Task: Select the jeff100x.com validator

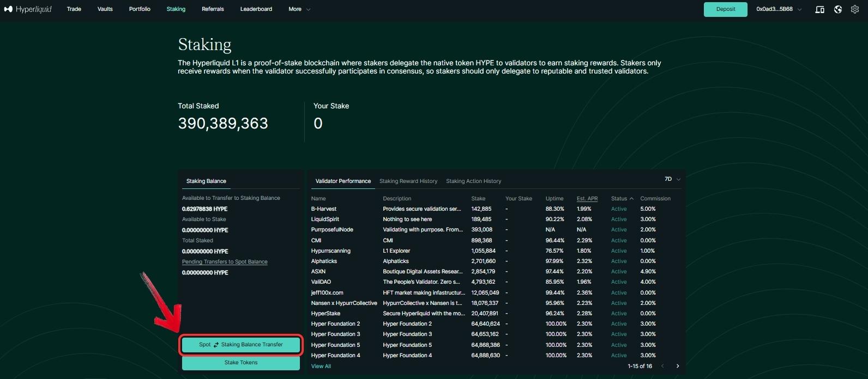Action: pos(327,293)
